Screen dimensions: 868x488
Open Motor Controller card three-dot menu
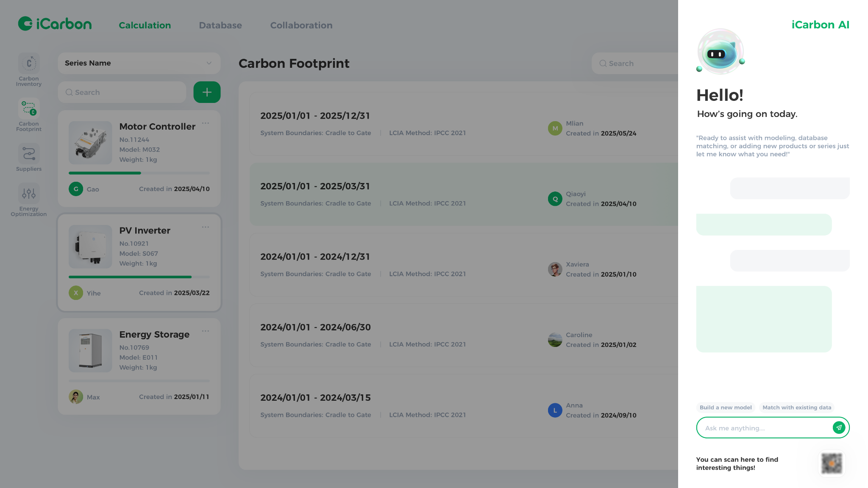206,123
